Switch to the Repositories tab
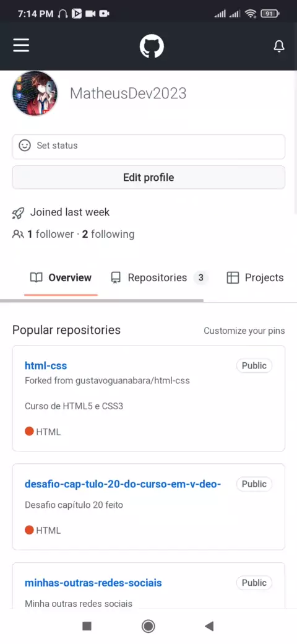Viewport: 297px width, 644px height. click(160, 277)
